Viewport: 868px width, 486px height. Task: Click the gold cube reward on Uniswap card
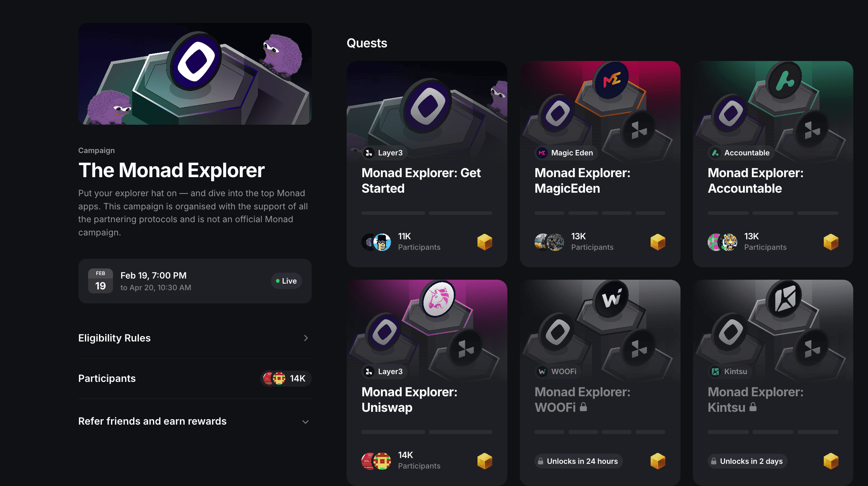click(x=484, y=461)
